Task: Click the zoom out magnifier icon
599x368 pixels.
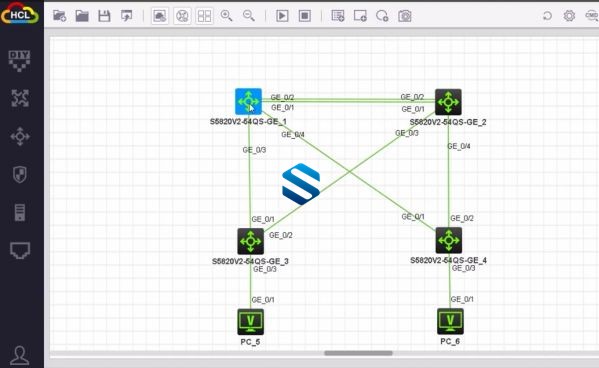Action: 249,16
